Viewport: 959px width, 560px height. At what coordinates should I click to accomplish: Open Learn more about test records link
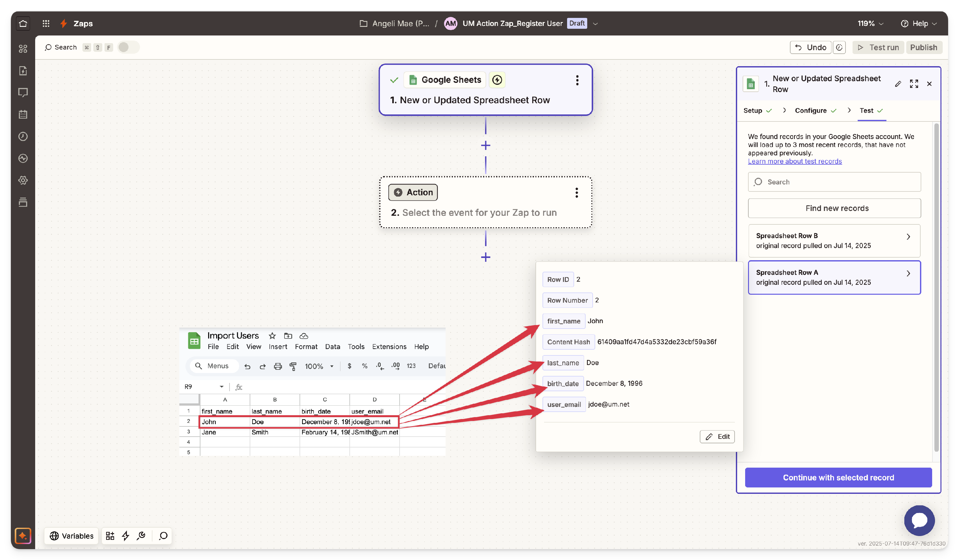795,161
